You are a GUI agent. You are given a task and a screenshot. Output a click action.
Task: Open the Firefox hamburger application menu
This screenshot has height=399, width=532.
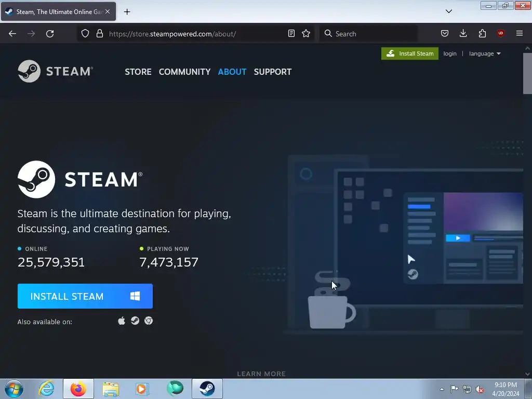click(x=520, y=33)
